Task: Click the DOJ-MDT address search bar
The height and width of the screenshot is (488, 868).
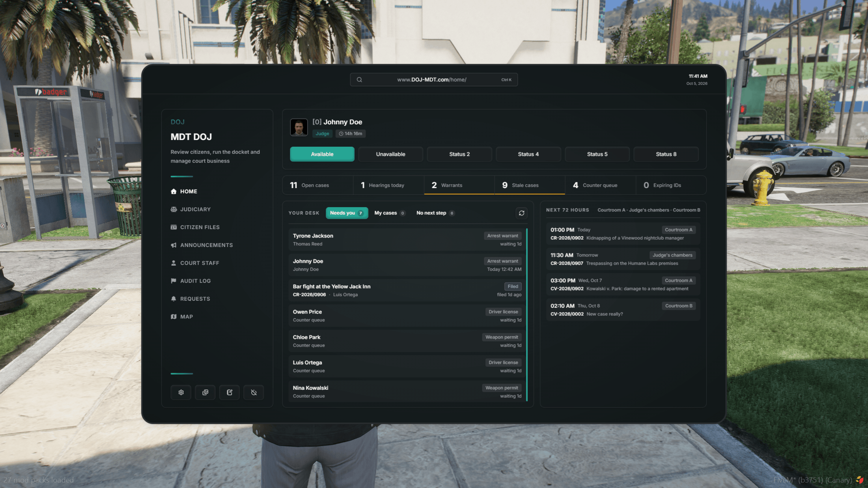Action: coord(434,80)
